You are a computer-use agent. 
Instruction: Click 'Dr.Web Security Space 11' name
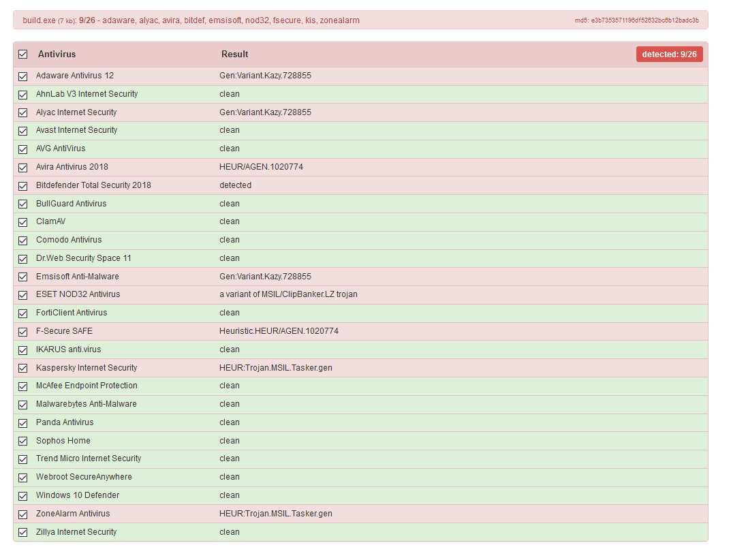(x=83, y=258)
